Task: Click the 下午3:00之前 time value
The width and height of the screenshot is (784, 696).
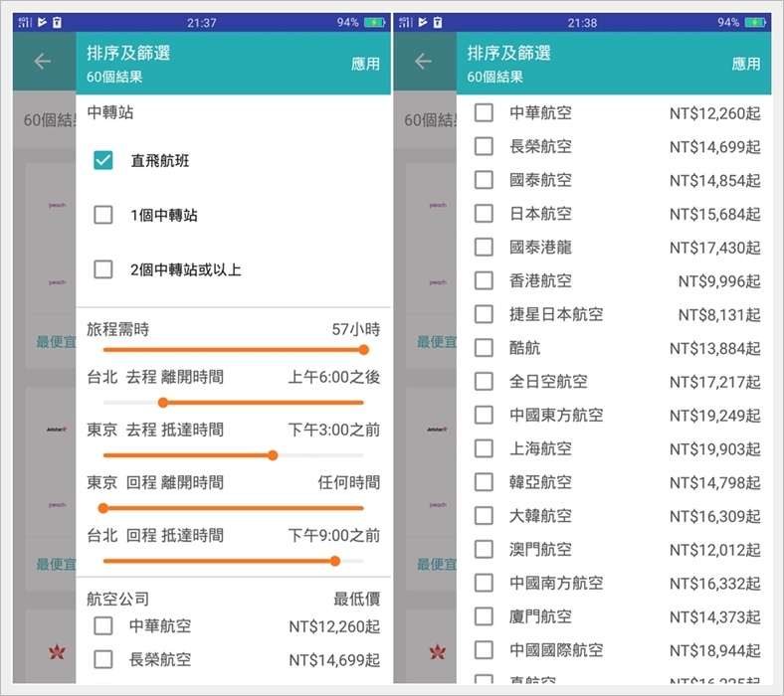Action: point(334,430)
